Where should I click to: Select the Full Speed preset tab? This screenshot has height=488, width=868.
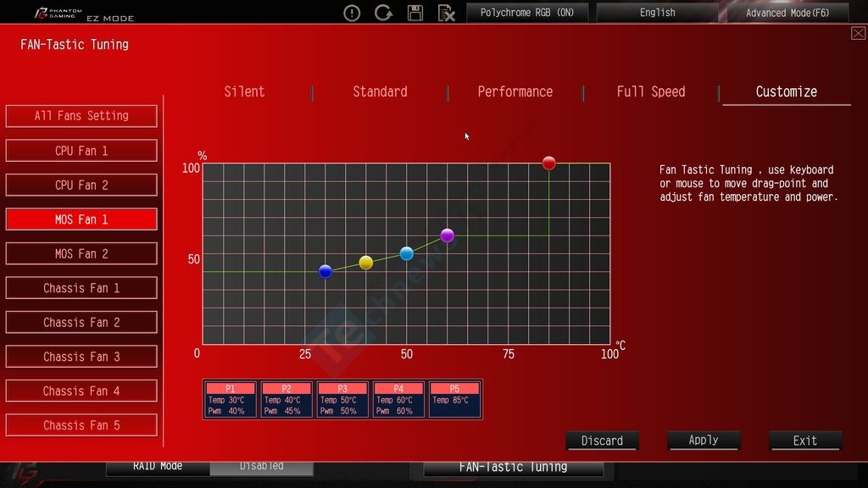click(651, 91)
